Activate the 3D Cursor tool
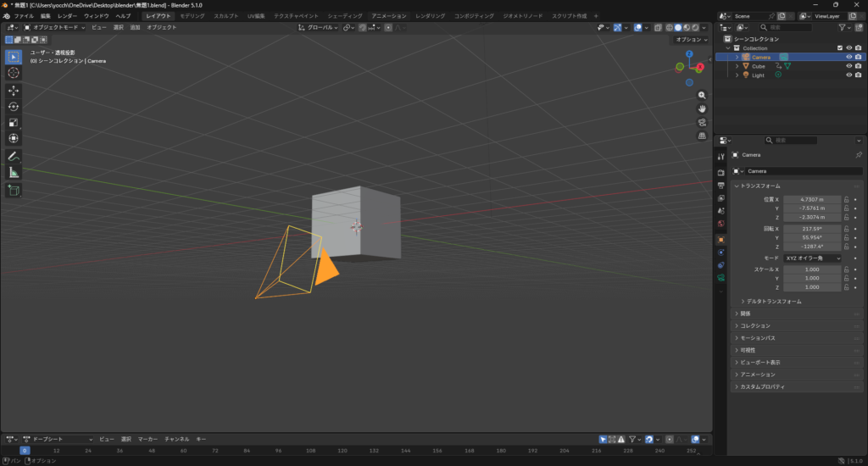The width and height of the screenshot is (868, 466). tap(14, 73)
